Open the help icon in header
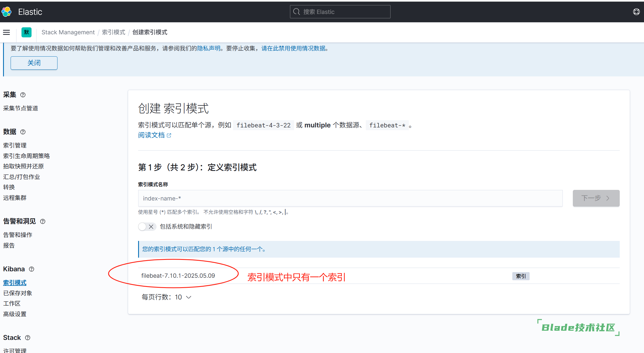The width and height of the screenshot is (644, 353). 636,12
